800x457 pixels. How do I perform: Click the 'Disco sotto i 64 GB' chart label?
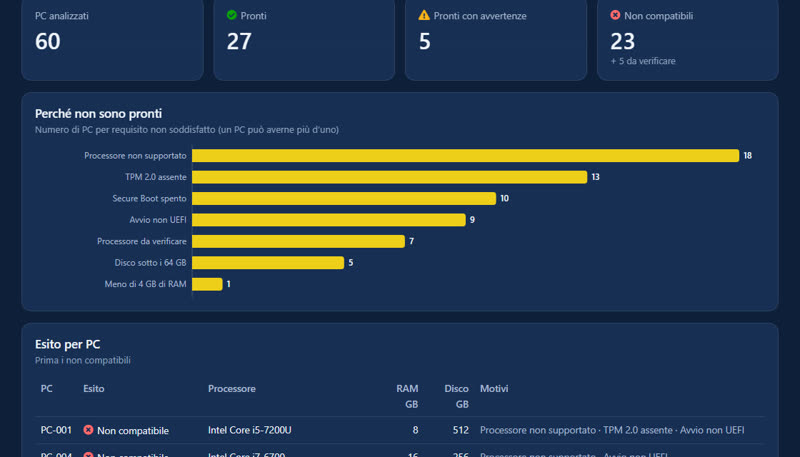150,263
